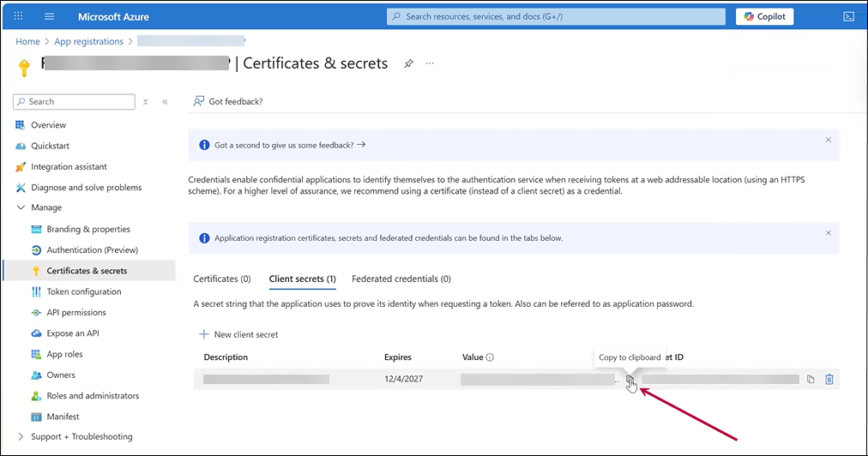The width and height of the screenshot is (868, 456).
Task: Click New client secret
Action: (238, 334)
